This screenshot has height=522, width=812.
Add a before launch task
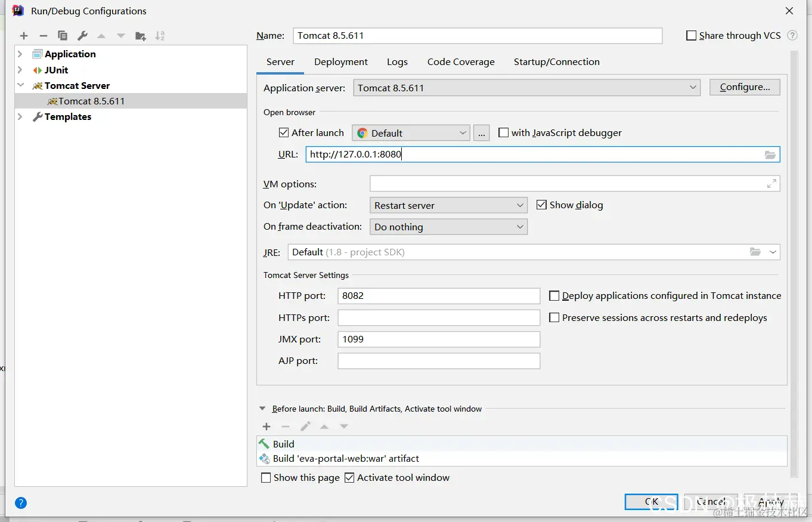click(x=266, y=427)
